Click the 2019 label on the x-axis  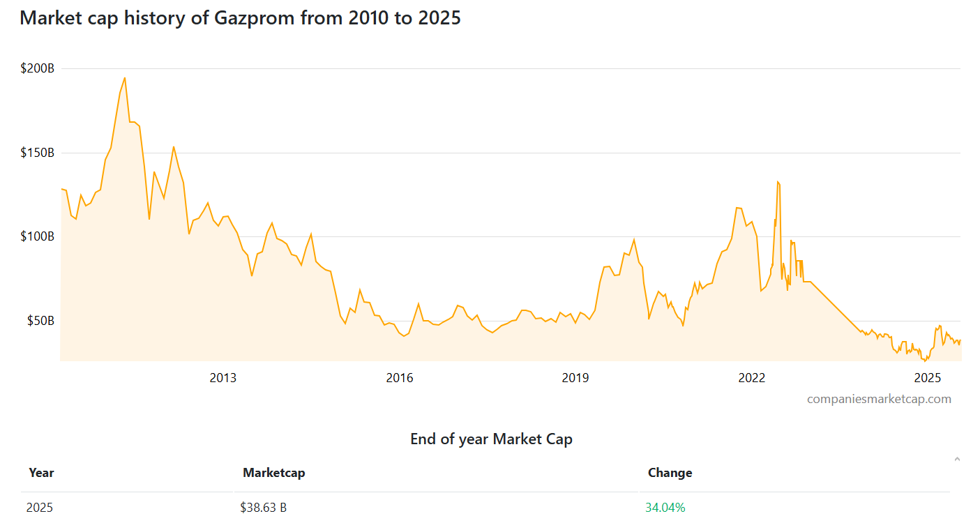[x=575, y=378]
